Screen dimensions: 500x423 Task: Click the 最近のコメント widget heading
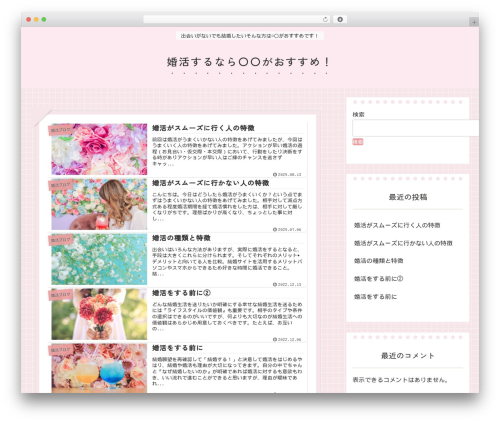408,356
